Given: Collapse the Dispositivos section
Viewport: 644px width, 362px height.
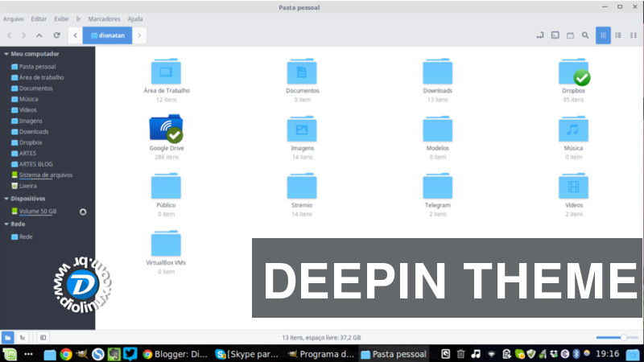Looking at the screenshot, I should [6, 199].
